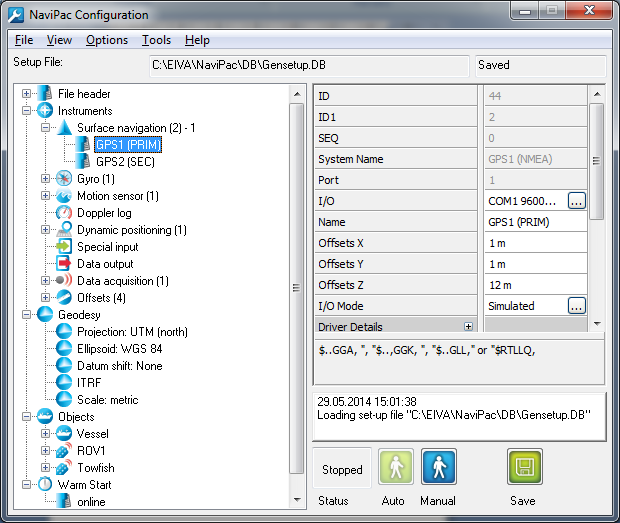Screen dimensions: 620x523
Task: Click the Data acquisition icon
Action: (64, 281)
